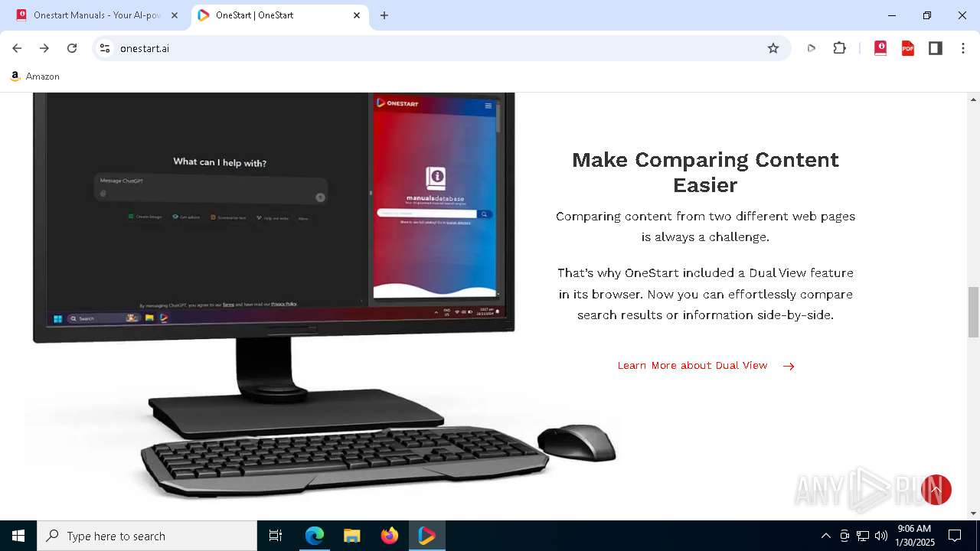Reload the onestart.ai page

[x=72, y=48]
